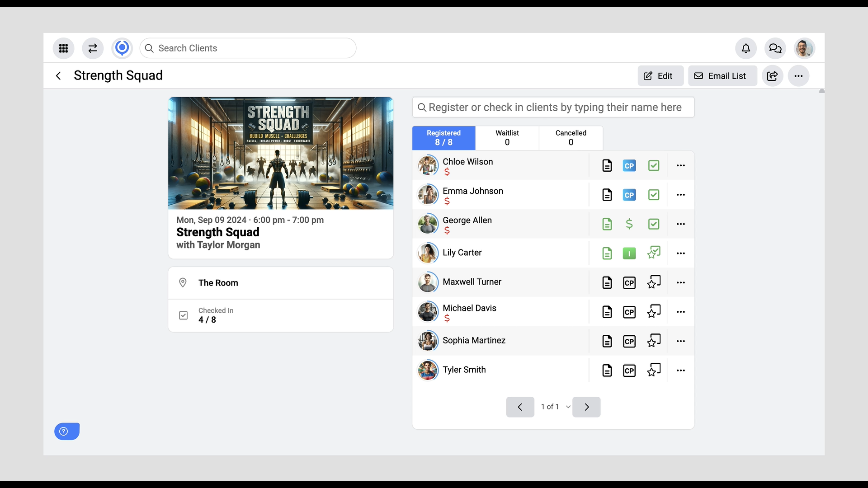Toggle Emma Johnson's check-in checkbox
Image resolution: width=868 pixels, height=488 pixels.
(x=654, y=195)
